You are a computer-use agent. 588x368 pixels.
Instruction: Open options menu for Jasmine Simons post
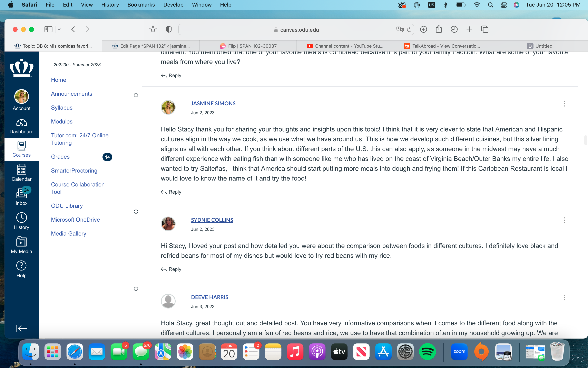565,104
